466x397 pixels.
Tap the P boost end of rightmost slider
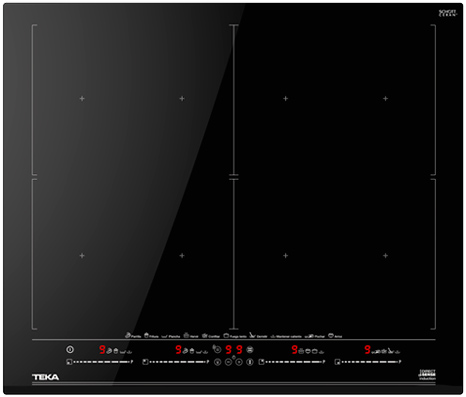[x=400, y=362]
